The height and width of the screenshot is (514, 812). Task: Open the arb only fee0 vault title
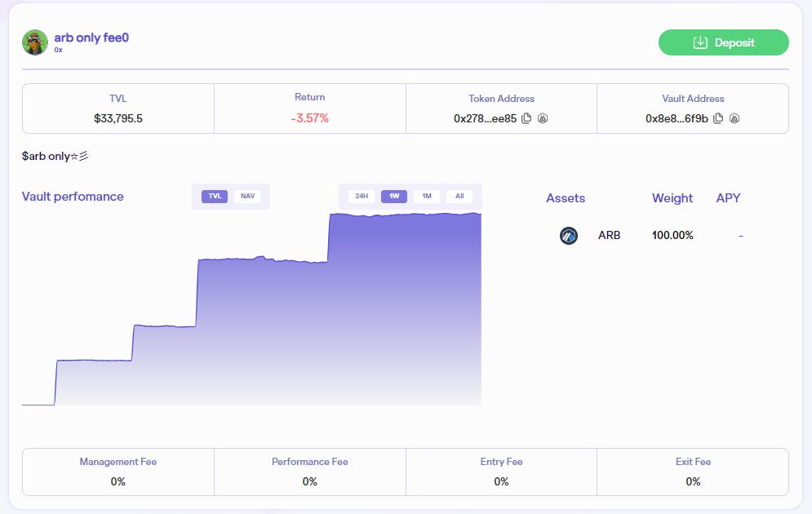[91, 38]
